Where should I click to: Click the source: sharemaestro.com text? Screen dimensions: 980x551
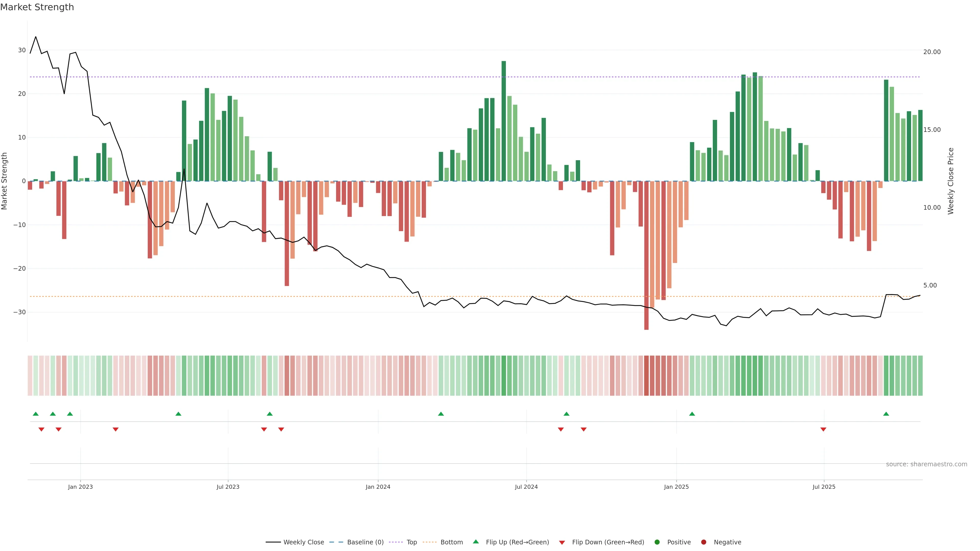point(926,464)
